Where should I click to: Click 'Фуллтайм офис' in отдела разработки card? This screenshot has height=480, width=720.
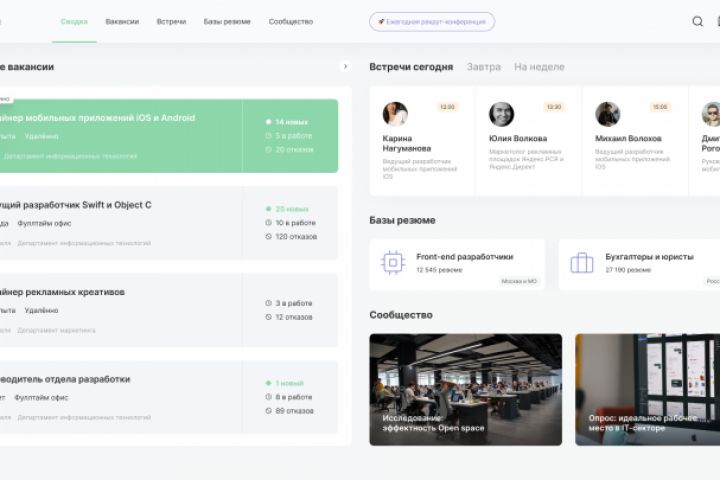[x=41, y=398]
